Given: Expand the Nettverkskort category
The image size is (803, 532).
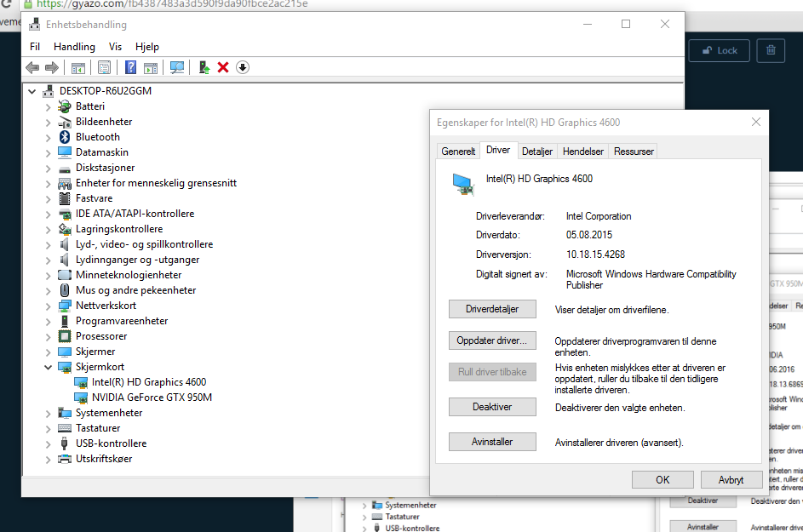Looking at the screenshot, I should pyautogui.click(x=48, y=306).
